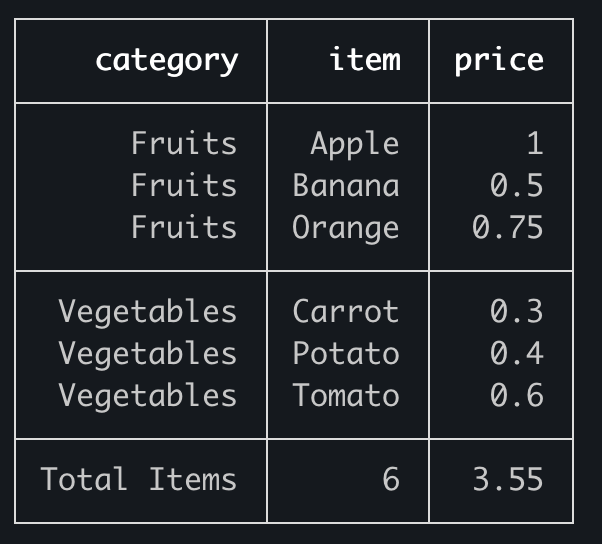
Task: Select the Banana item cell
Action: click(x=346, y=186)
